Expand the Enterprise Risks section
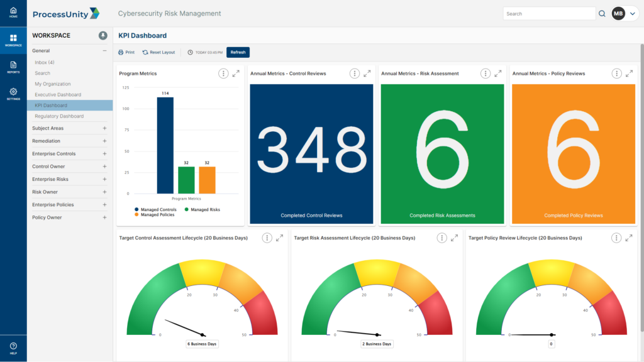The image size is (644, 362). pos(105,179)
